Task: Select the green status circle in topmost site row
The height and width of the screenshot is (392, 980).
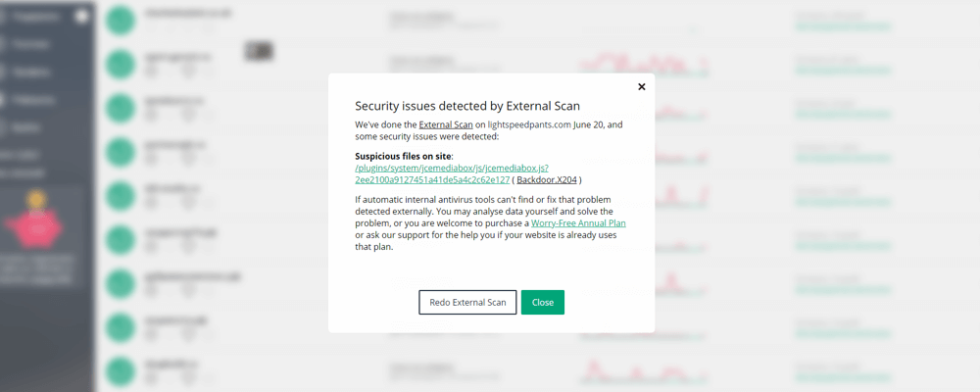Action: click(121, 21)
